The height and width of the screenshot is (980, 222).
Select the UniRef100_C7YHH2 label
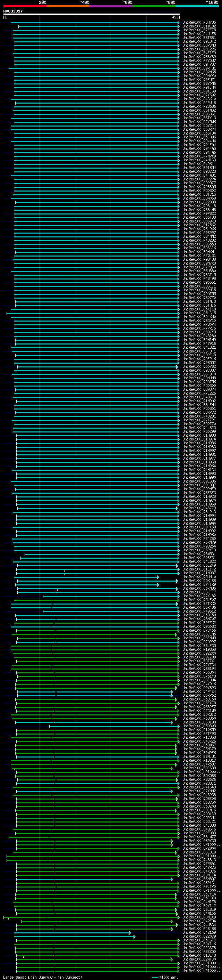(x=199, y=791)
